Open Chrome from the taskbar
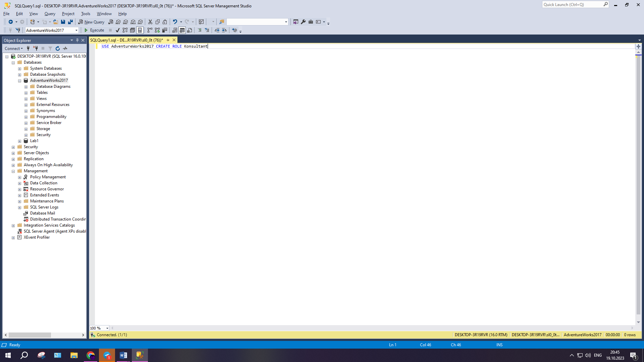Image resolution: width=644 pixels, height=362 pixels. 91,355
